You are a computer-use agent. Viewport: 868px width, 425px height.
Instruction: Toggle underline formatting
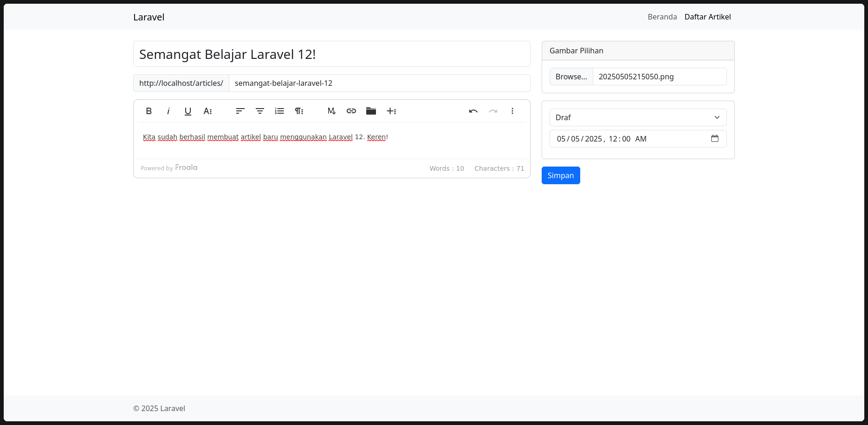point(188,111)
